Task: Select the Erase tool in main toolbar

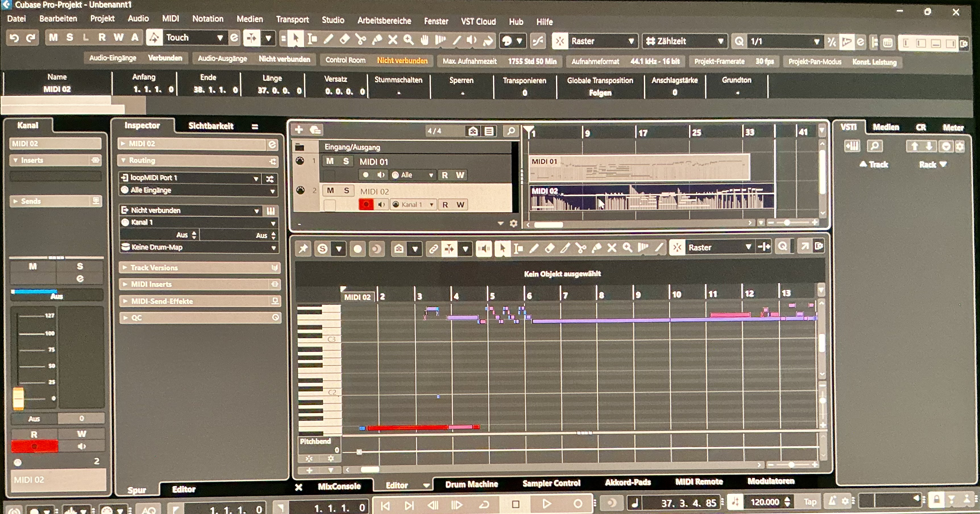Action: click(x=344, y=39)
